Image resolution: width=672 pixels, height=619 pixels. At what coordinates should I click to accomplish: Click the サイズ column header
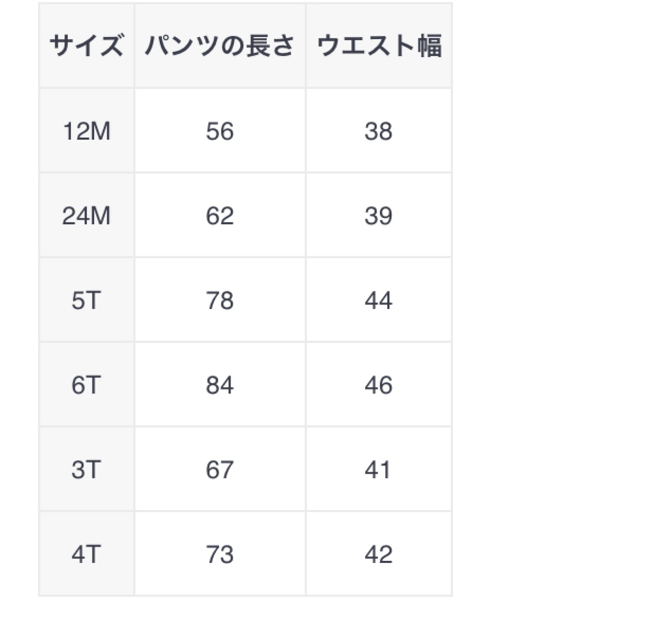87,46
